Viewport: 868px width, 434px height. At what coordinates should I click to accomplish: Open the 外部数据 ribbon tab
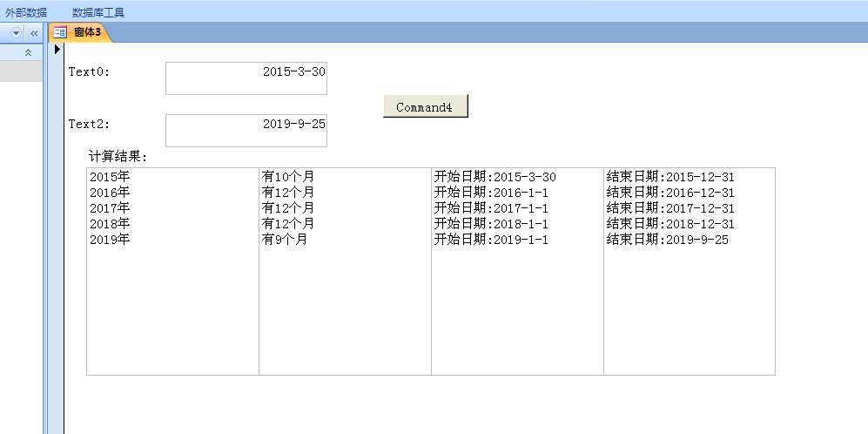[26, 12]
